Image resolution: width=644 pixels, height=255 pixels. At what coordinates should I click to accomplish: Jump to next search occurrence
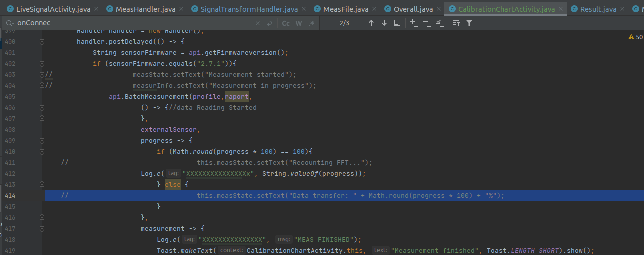click(x=384, y=23)
